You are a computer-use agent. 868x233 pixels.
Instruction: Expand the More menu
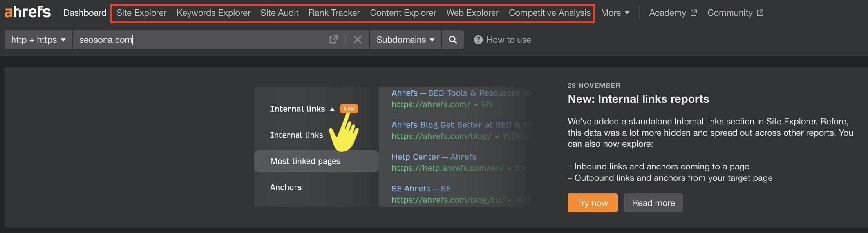615,13
